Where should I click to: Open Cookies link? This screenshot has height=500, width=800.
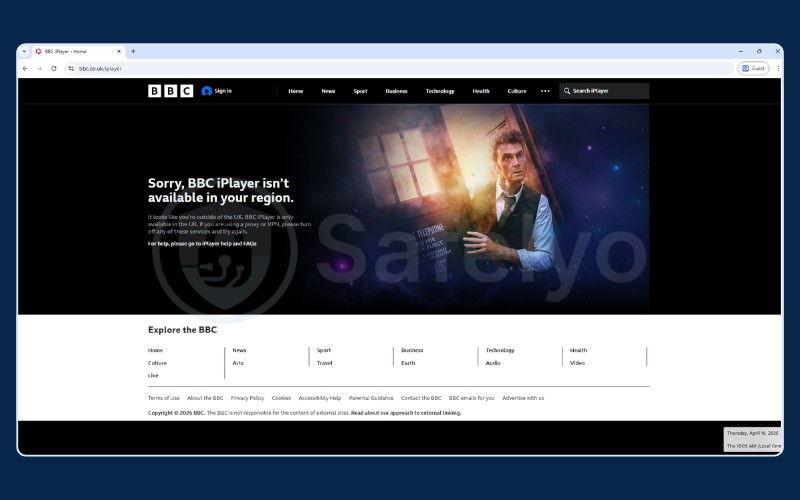(x=281, y=398)
